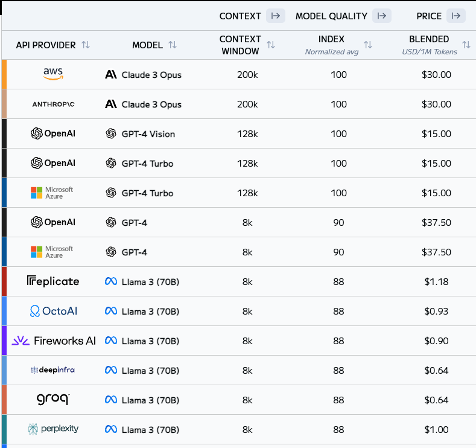Viewport: 476px width, 448px height.
Task: Click the deepinfra provider logo
Action: pyautogui.click(x=53, y=370)
